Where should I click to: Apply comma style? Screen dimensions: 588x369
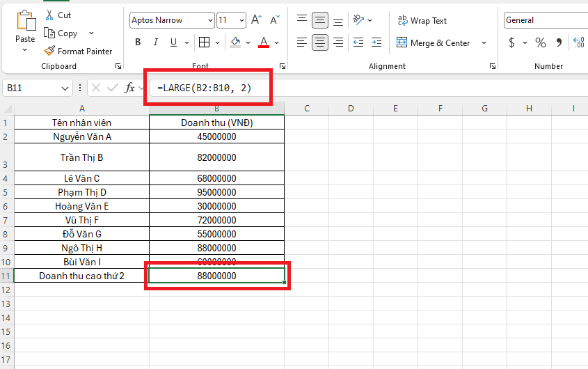click(x=559, y=42)
